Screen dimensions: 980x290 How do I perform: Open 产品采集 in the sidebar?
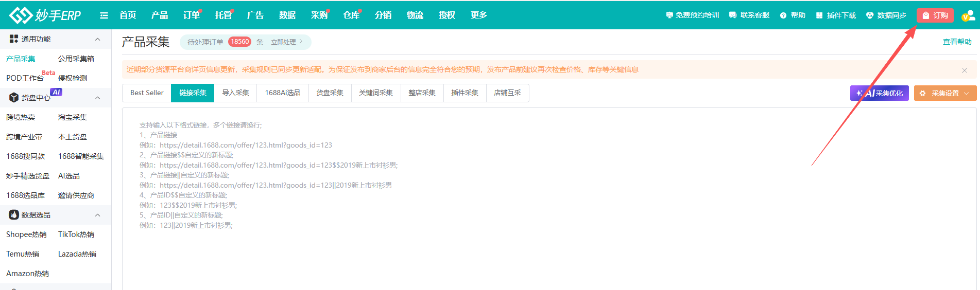click(21, 59)
